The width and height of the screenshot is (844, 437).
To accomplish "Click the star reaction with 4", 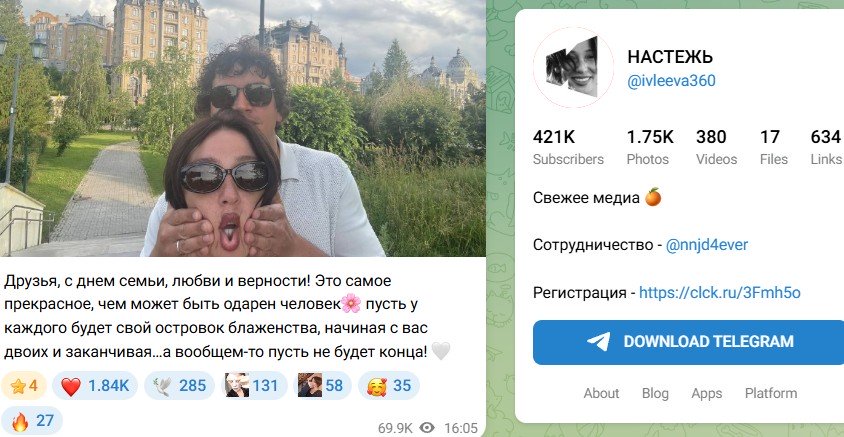I will pyautogui.click(x=24, y=385).
